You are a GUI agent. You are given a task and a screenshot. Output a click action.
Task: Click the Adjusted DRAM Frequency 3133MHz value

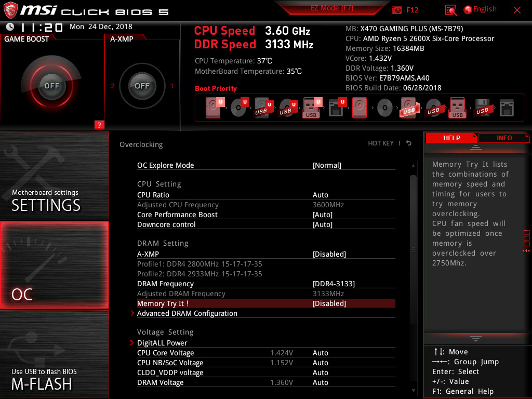tap(328, 294)
